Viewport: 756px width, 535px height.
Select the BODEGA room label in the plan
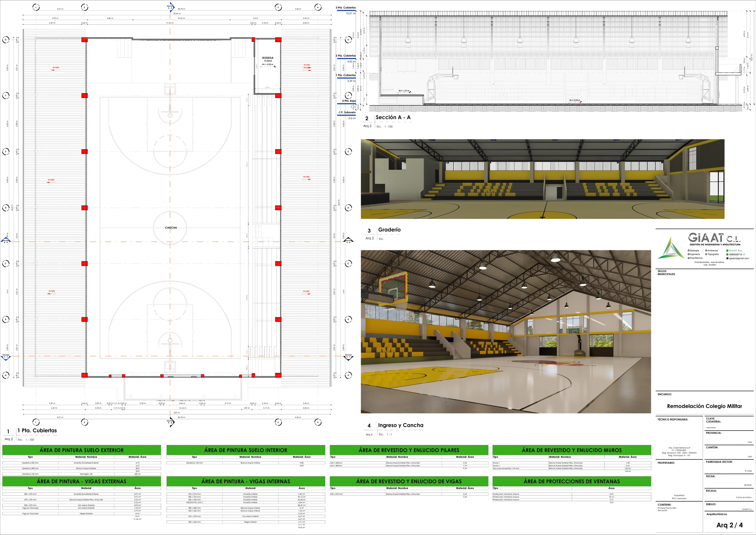(x=268, y=58)
